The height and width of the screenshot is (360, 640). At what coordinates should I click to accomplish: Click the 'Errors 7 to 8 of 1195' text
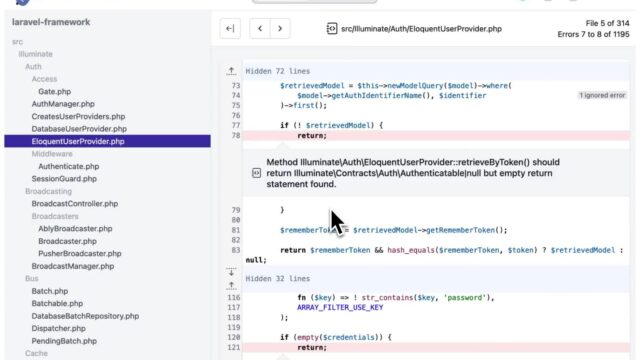(x=593, y=34)
